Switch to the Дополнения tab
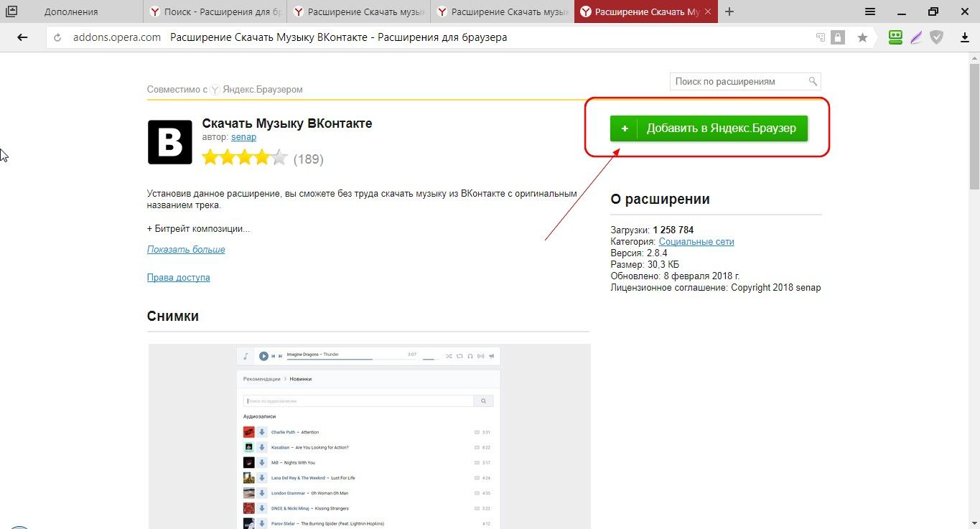980x529 pixels. pos(71,11)
